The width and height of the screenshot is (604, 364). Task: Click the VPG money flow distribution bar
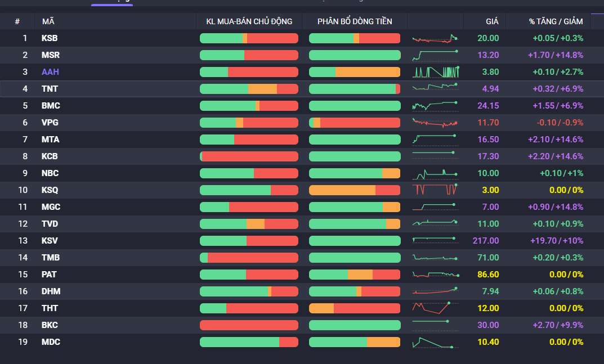[355, 123]
